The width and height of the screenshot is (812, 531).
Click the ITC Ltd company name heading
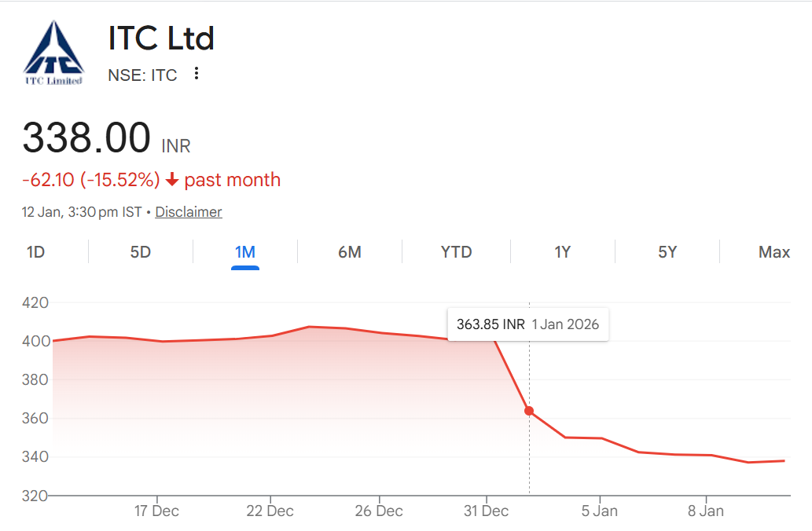click(x=160, y=37)
